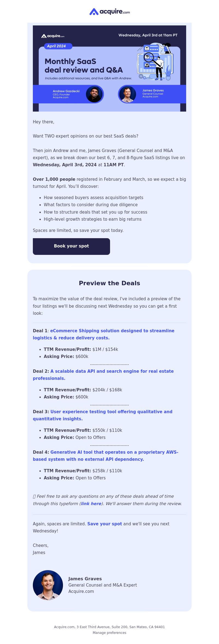Click the James Graves signature name
The image size is (219, 644).
pyautogui.click(x=85, y=579)
